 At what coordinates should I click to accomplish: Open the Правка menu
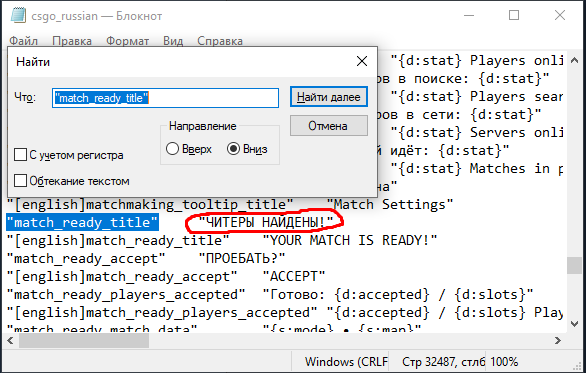(x=72, y=41)
